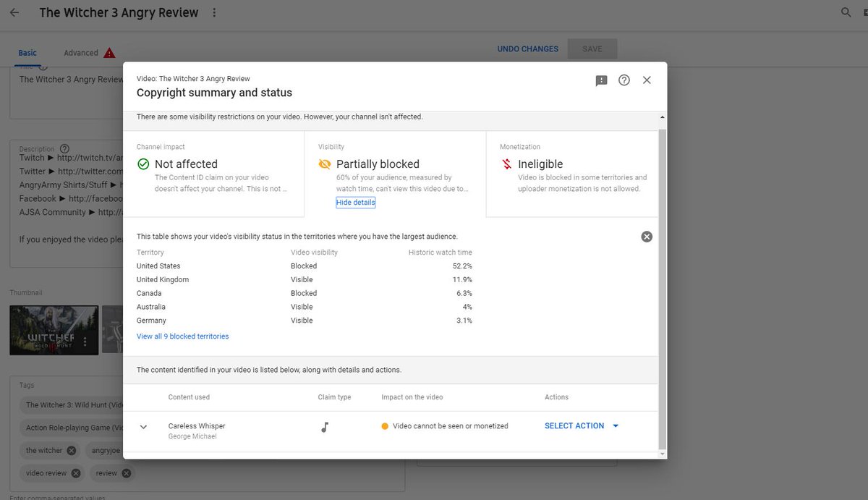Click the Partially blocked eye icon
The width and height of the screenshot is (868, 500).
325,164
